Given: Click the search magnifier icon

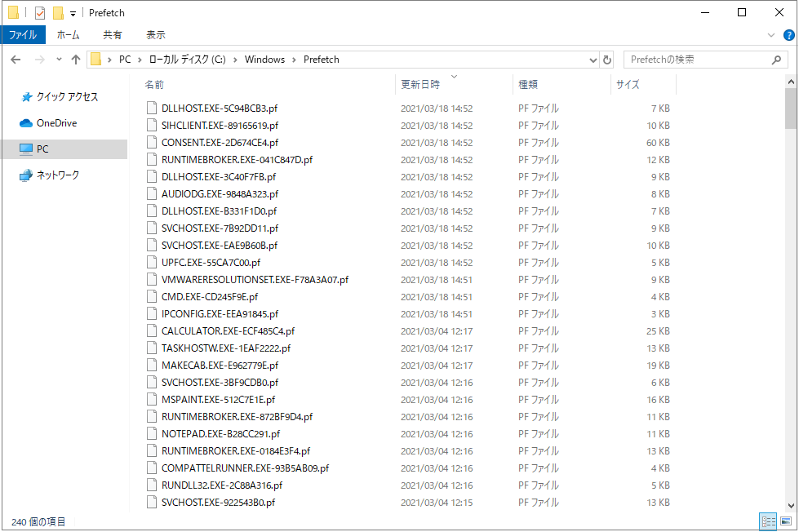Looking at the screenshot, I should click(x=777, y=60).
